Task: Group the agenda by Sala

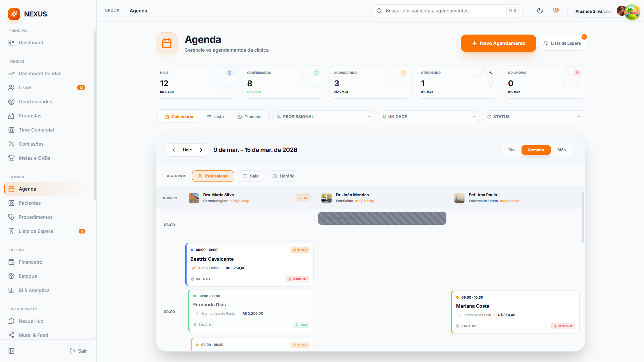Action: pyautogui.click(x=250, y=176)
